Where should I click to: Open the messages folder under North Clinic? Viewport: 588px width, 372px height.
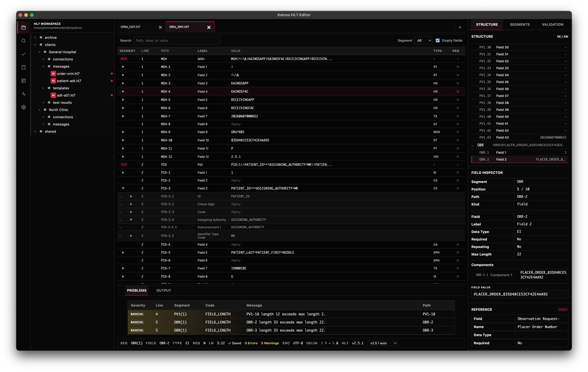[x=61, y=124]
